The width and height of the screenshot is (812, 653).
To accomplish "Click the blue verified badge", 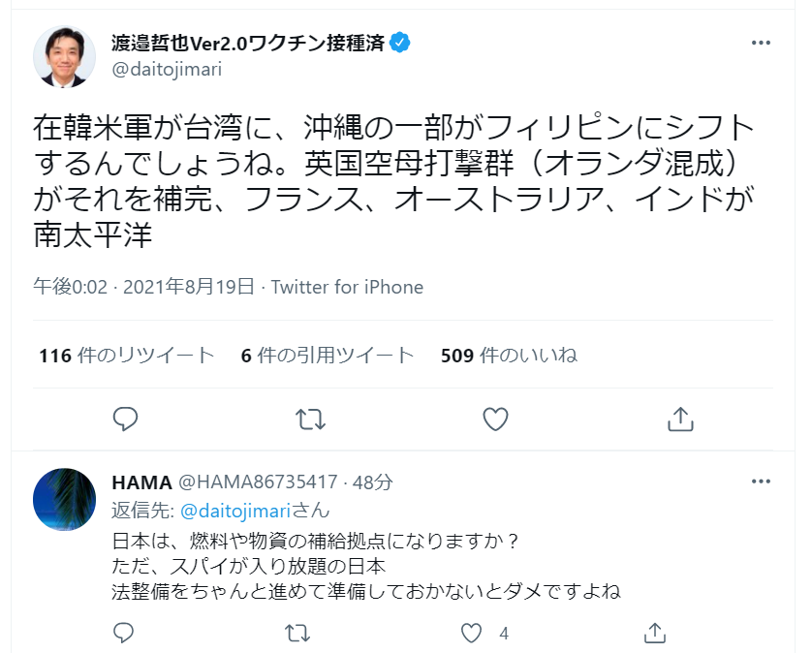I will click(x=400, y=43).
